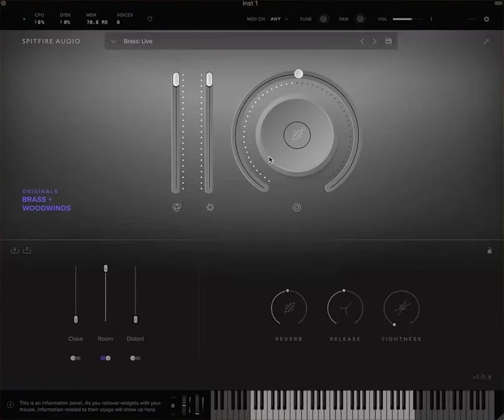Screen dimensions: 504x420
Task: Expand the preset browser chevron
Action: coord(113,41)
